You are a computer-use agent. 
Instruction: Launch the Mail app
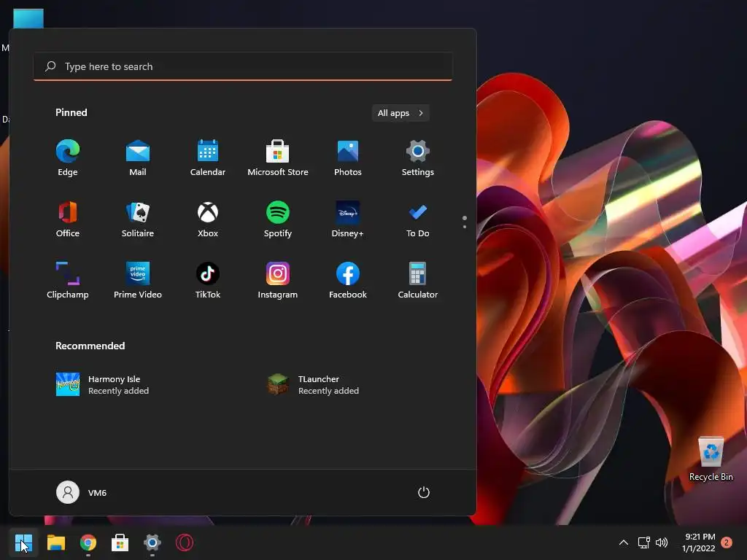(x=138, y=158)
